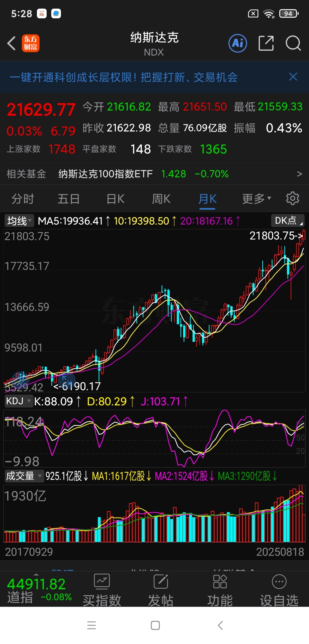
Task: Tap the blue planet notification icon
Action: point(56,13)
